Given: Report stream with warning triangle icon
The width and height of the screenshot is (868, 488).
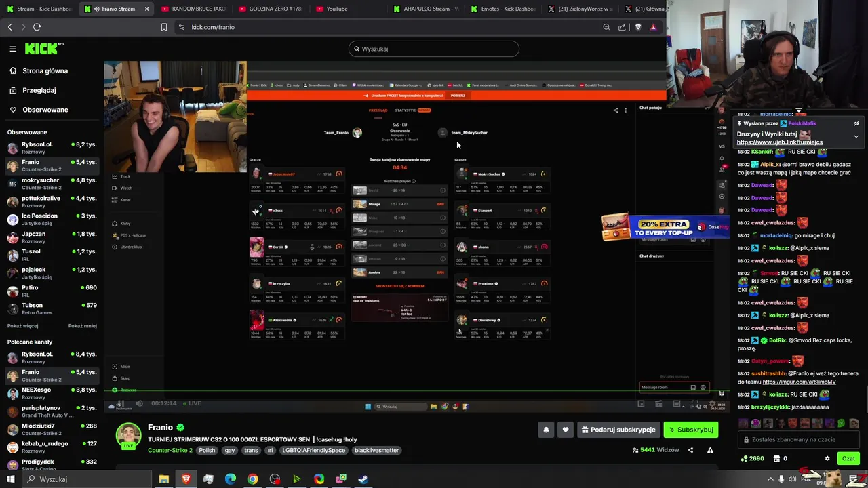Looking at the screenshot, I should 710,450.
